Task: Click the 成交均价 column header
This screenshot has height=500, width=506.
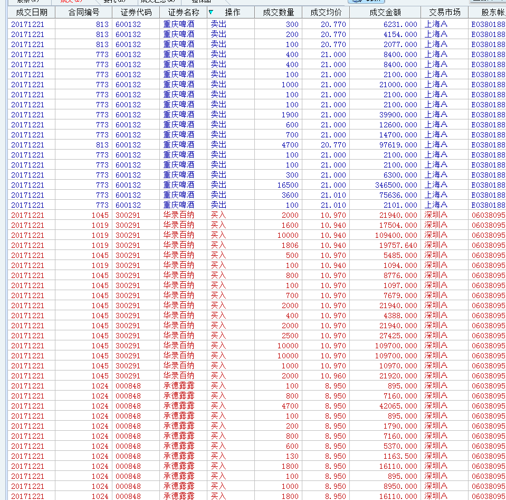Action: [x=326, y=12]
